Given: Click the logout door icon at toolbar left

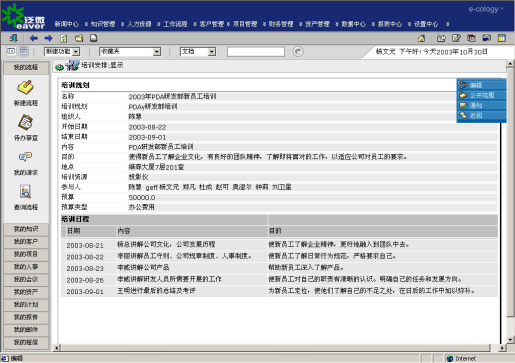Looking at the screenshot, I should (x=14, y=38).
